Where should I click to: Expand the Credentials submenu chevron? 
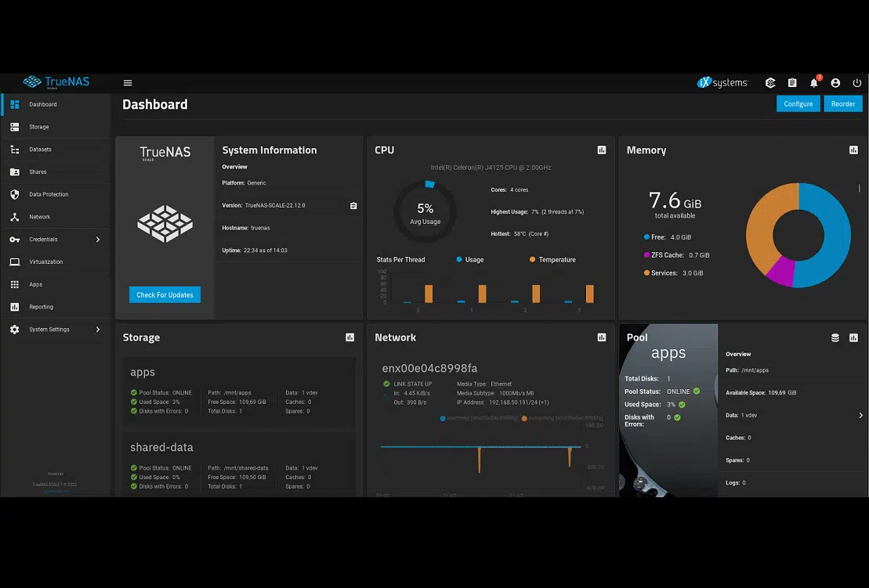(x=97, y=239)
